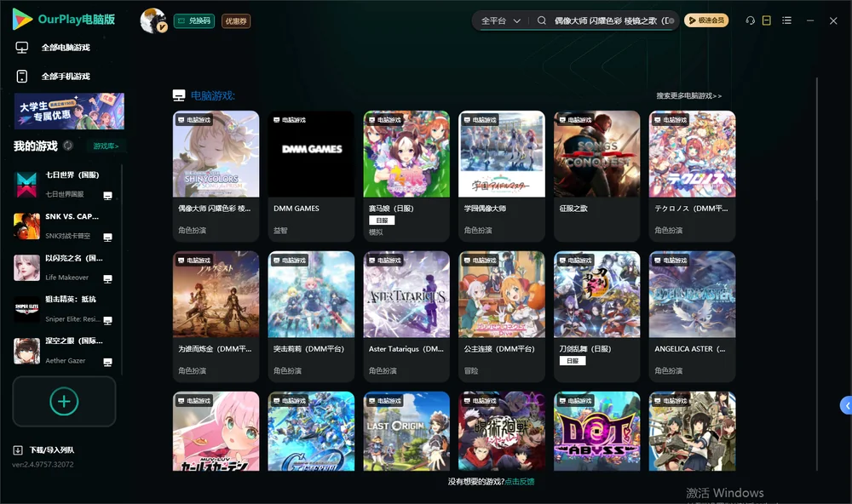The image size is (852, 504).
Task: Expand the blue side panel arrow
Action: pyautogui.click(x=847, y=406)
